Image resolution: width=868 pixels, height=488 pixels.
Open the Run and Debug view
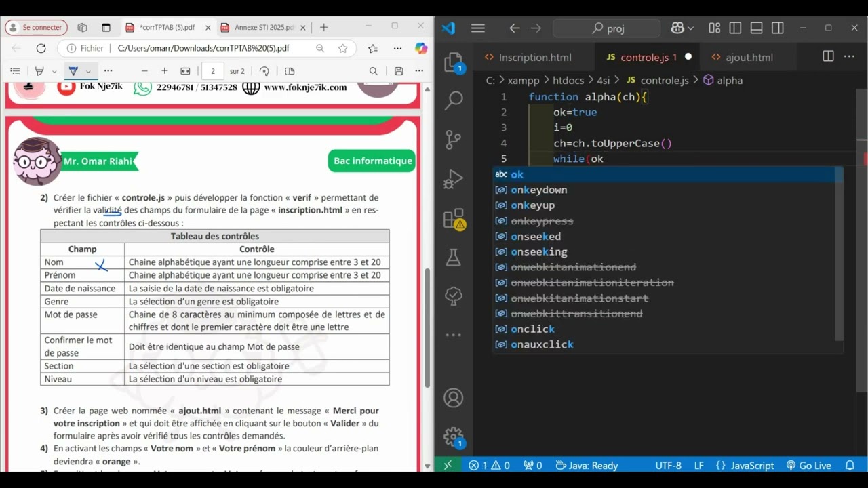click(453, 179)
